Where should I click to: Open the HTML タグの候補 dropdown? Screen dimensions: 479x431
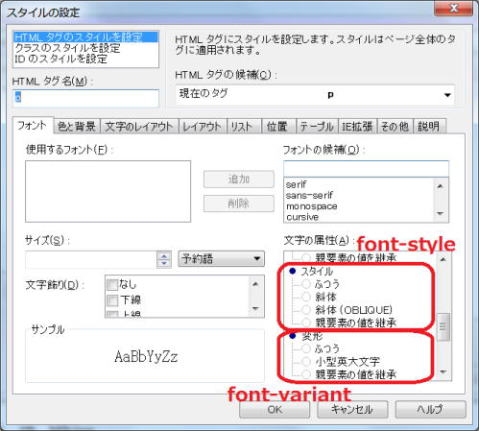coord(315,94)
